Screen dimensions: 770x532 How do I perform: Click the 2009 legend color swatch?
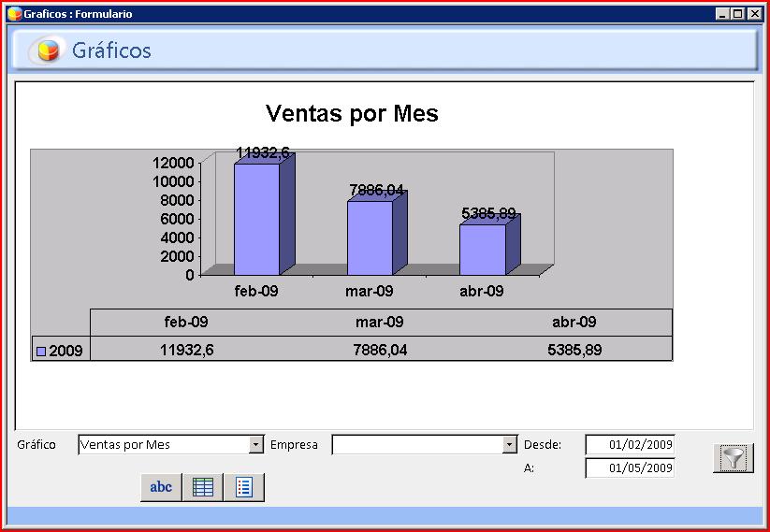[x=41, y=352]
